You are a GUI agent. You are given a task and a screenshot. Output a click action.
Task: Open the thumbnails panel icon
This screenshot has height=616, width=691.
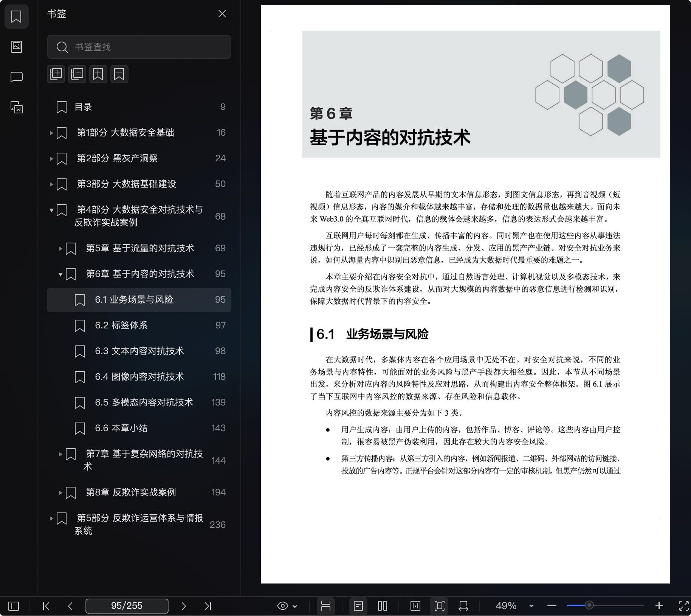tap(16, 47)
